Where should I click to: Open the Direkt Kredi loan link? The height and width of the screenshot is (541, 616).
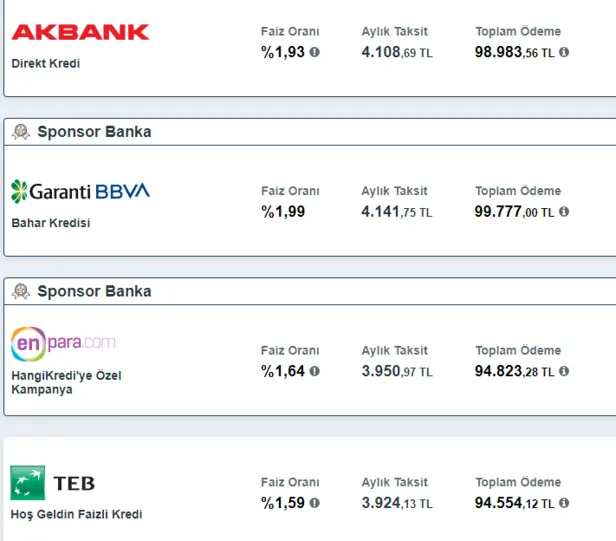click(x=45, y=63)
